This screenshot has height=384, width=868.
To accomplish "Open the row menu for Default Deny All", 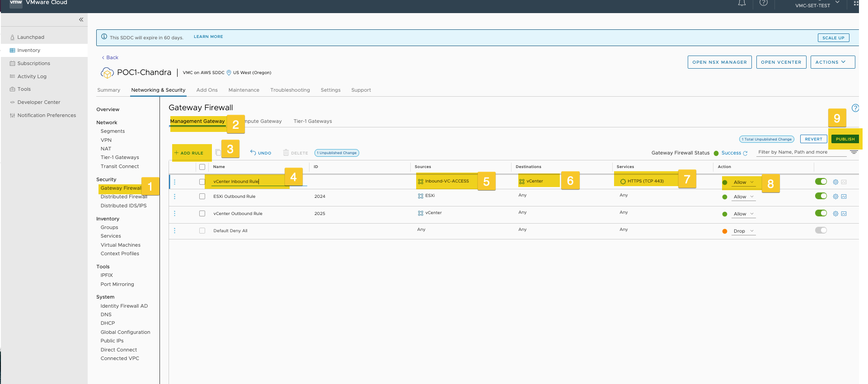I will pos(175,231).
